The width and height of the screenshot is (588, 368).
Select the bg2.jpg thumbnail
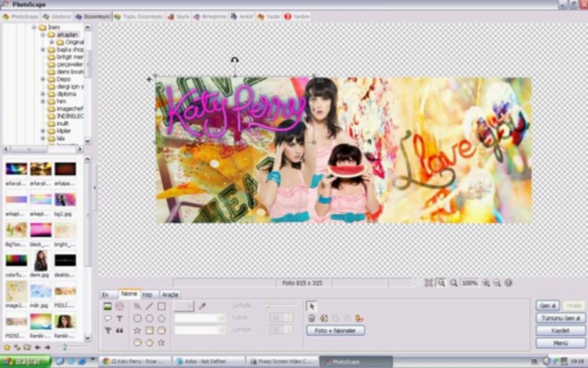(x=65, y=200)
